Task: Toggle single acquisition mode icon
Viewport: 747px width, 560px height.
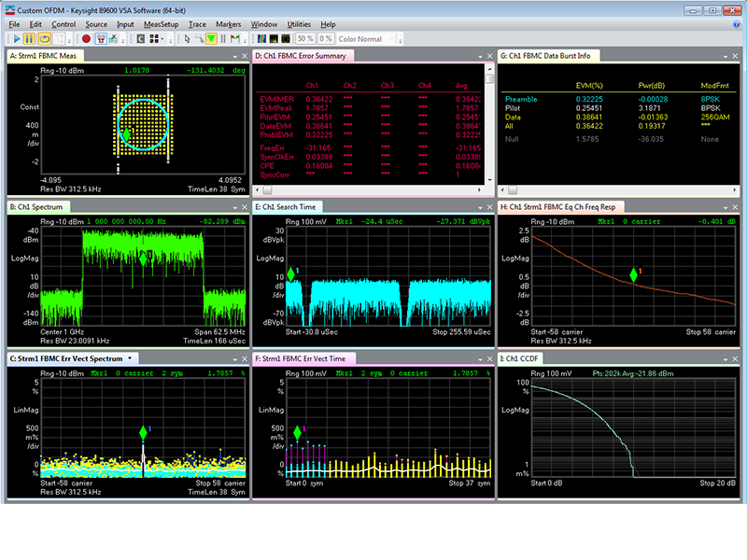Action: 58,38
